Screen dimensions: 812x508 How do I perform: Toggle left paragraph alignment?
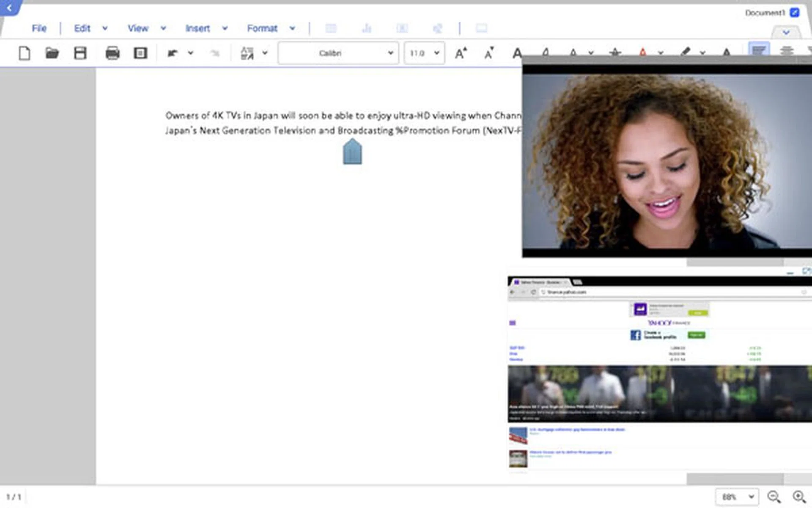coord(759,51)
